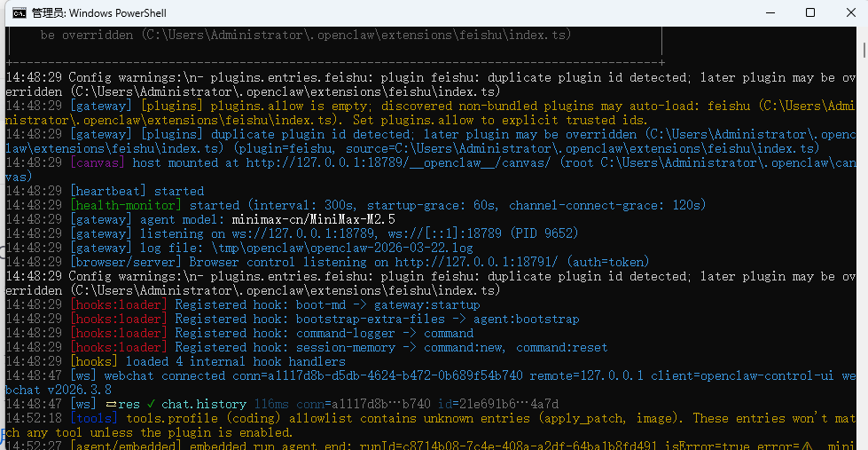Click 'remote=127.0.0.1' text
Viewport: 868px width, 450px height.
(x=586, y=375)
